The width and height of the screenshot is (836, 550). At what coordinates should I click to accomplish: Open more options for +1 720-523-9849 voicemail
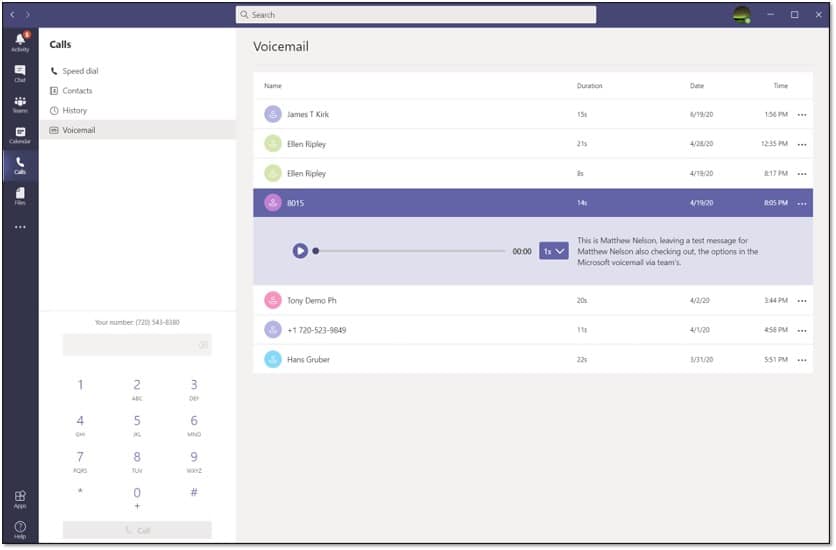(802, 331)
